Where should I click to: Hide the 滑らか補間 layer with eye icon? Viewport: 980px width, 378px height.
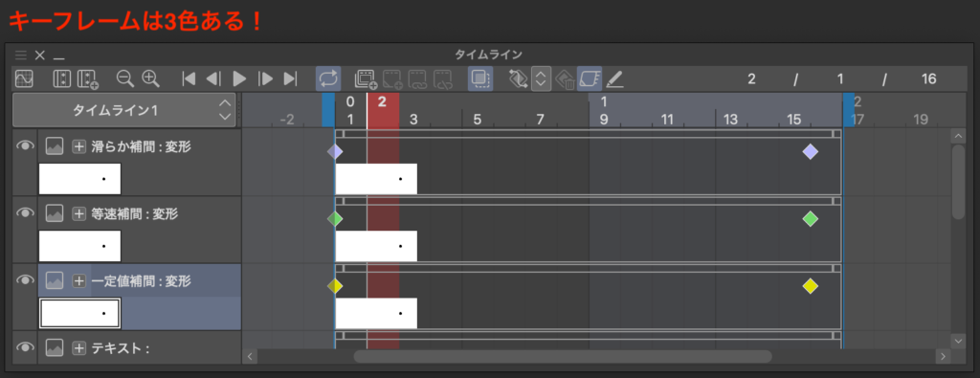25,145
